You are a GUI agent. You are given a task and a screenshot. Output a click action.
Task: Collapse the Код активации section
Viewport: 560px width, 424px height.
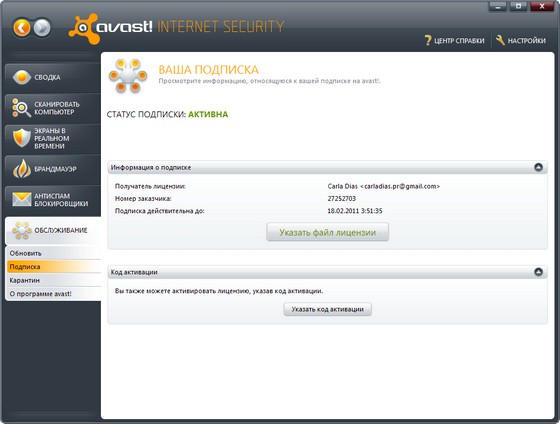[538, 272]
